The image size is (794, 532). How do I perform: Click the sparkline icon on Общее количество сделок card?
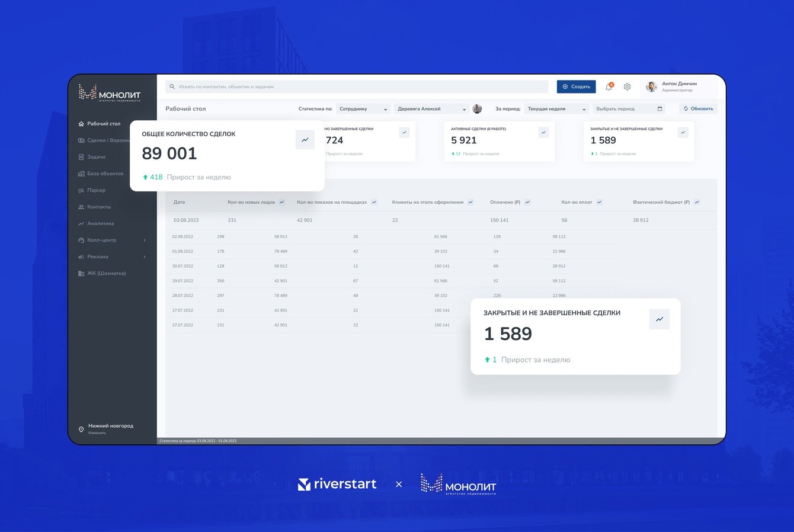pyautogui.click(x=305, y=140)
